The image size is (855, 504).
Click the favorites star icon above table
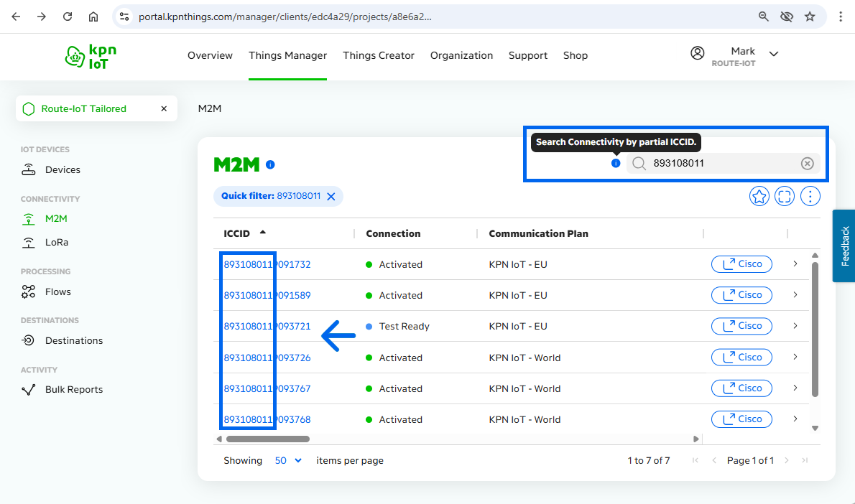(759, 196)
